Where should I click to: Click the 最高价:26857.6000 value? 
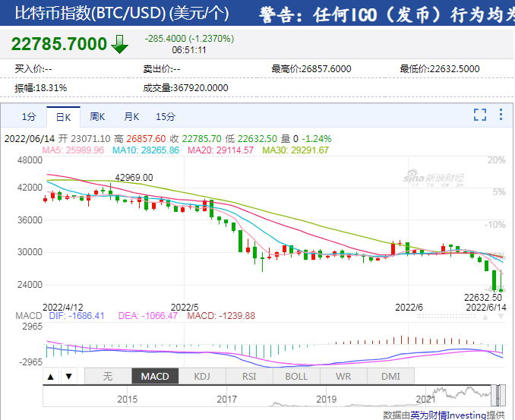[311, 69]
